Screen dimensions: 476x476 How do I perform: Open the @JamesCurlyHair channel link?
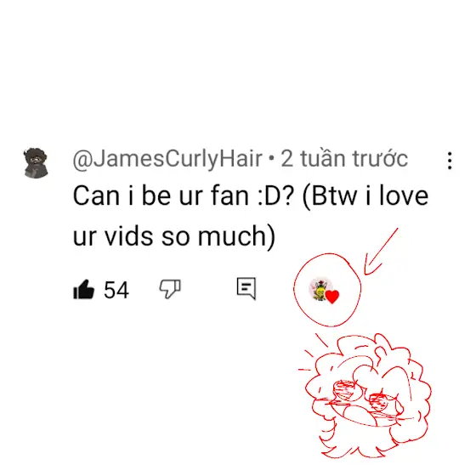coord(167,158)
